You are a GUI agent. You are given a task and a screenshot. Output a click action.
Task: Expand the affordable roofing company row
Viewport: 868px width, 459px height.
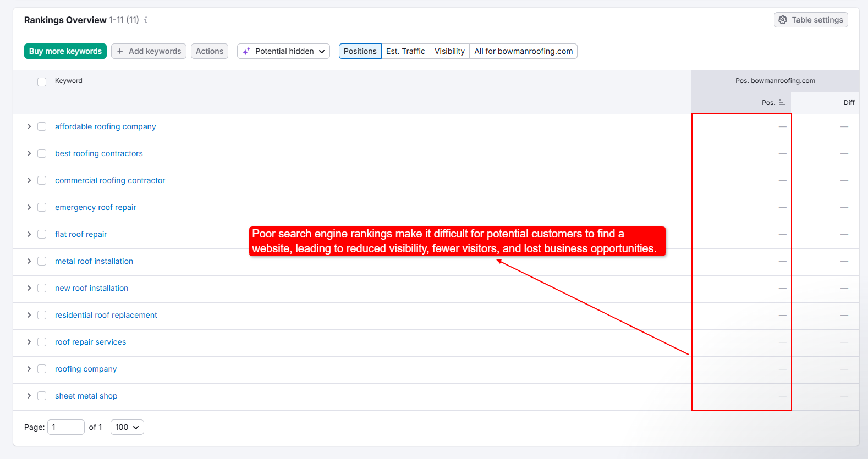[29, 126]
